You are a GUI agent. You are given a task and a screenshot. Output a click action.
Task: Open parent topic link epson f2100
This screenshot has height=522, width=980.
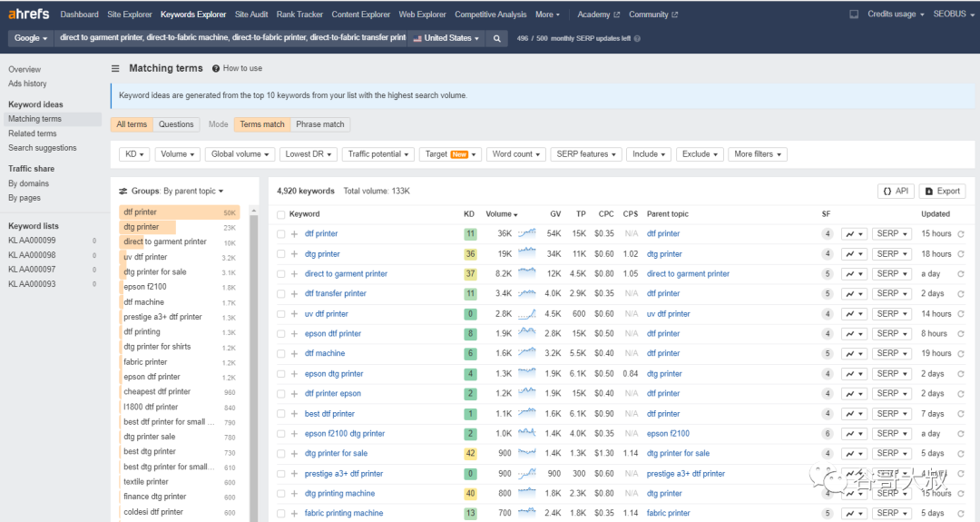coord(668,433)
